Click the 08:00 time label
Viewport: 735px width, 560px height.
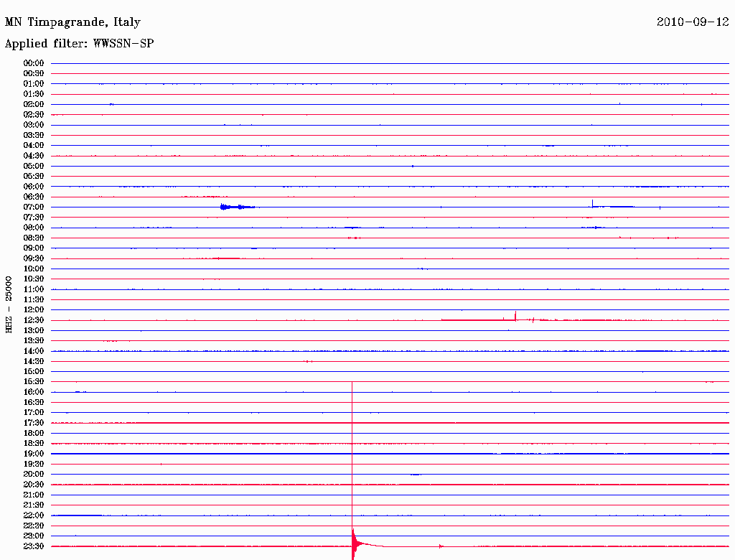point(34,228)
